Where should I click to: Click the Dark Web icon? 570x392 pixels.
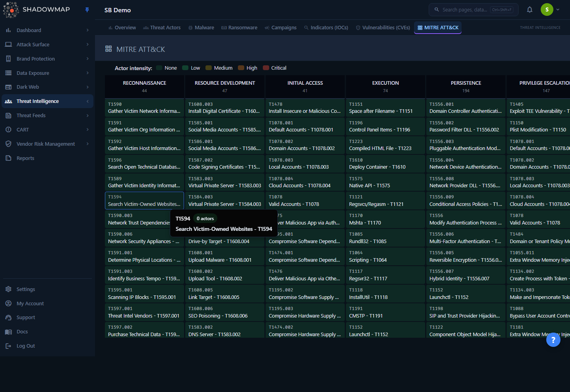point(8,87)
